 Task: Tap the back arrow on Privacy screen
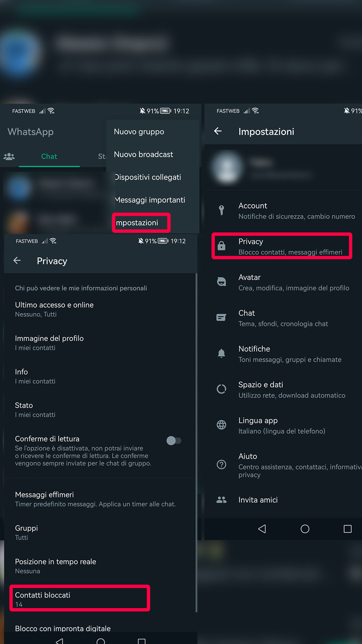tap(17, 261)
